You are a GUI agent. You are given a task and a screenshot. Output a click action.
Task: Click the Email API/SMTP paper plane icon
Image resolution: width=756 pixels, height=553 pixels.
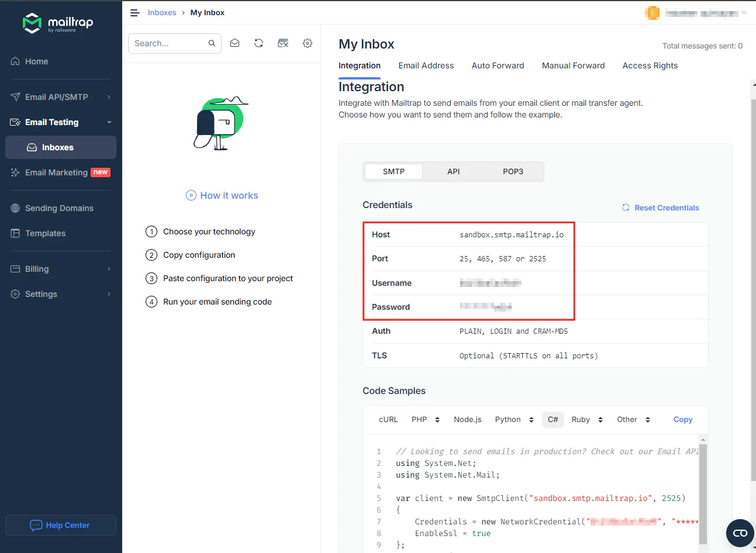(x=15, y=97)
